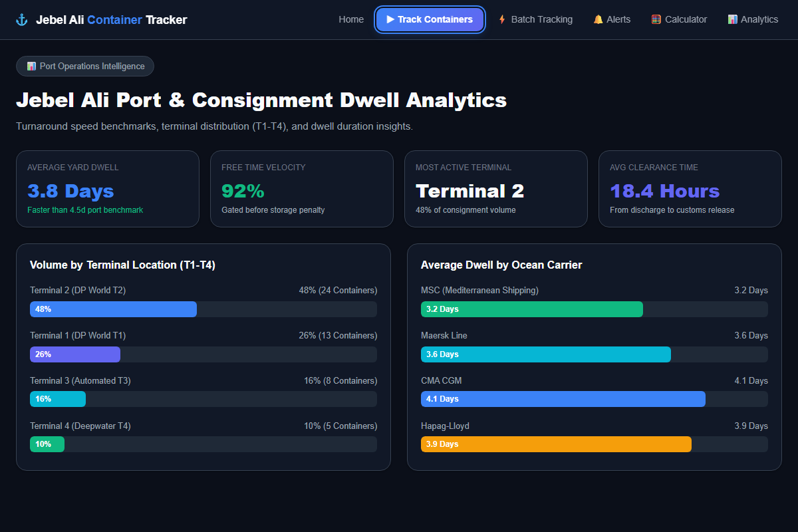This screenshot has width=798, height=532.
Task: Select the Free Time Velocity card
Action: point(302,189)
